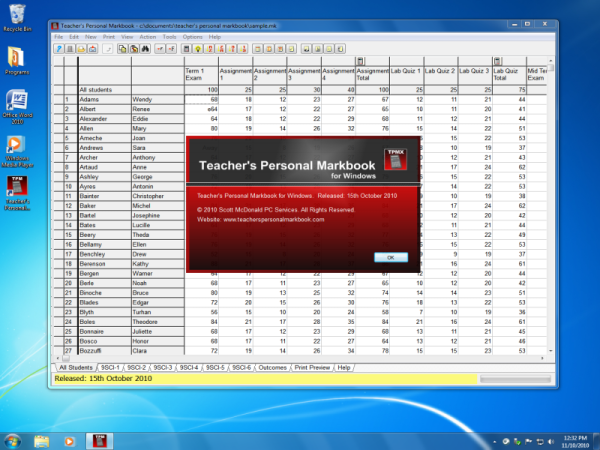
Task: Switch to the All Students tab
Action: point(76,367)
